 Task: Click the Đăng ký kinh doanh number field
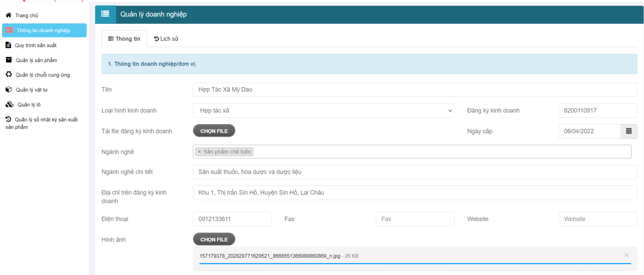coord(598,110)
